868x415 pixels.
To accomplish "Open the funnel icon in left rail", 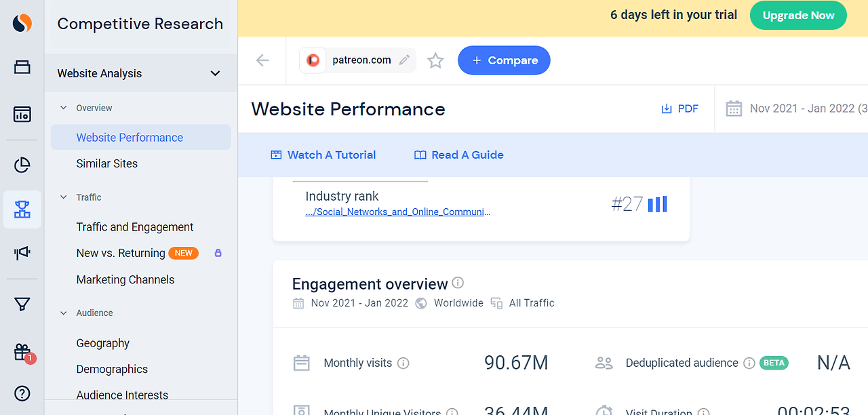I will 22,304.
